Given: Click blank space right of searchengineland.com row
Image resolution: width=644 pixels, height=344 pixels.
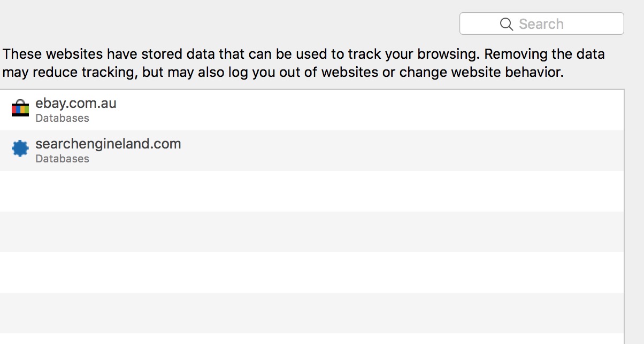Looking at the screenshot, I should 401,151.
